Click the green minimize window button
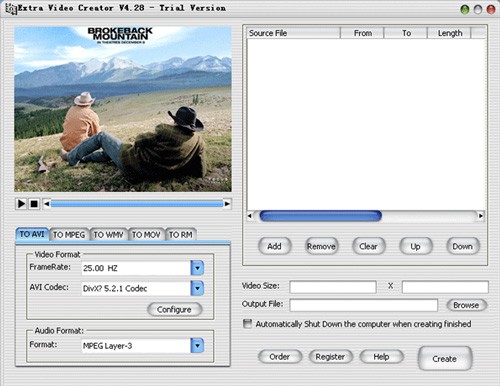This screenshot has width=500, height=386. click(x=465, y=9)
